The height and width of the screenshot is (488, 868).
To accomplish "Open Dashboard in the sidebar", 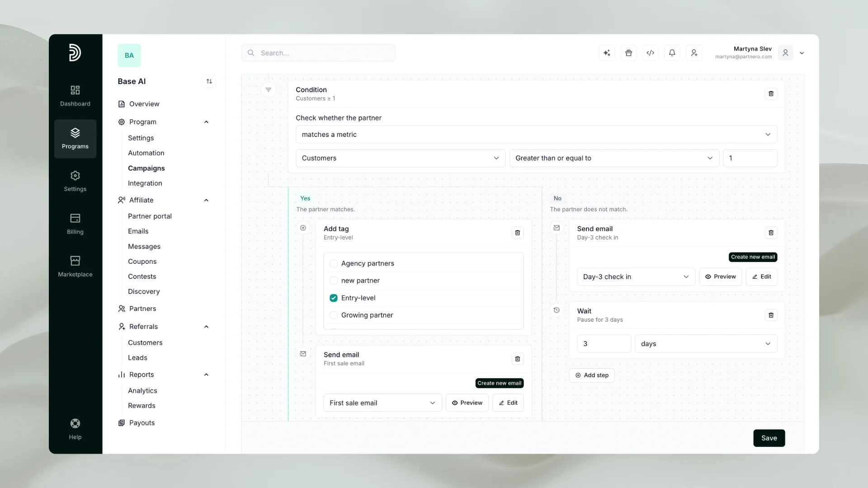I will (75, 96).
